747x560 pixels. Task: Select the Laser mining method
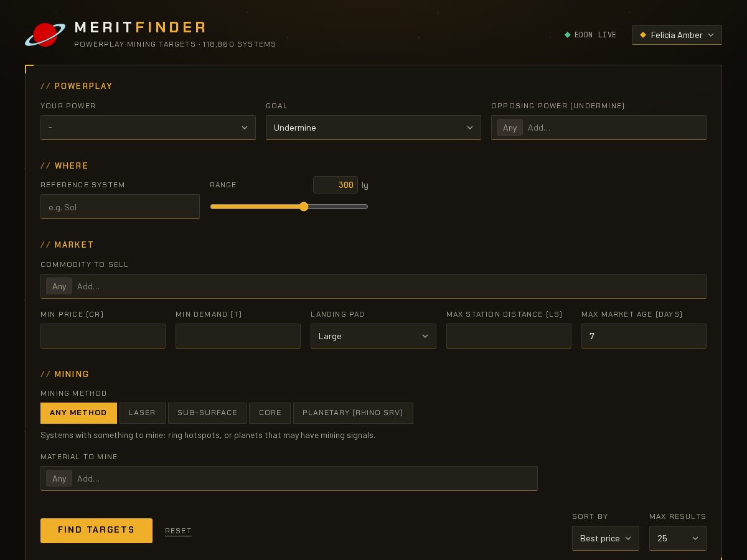[x=143, y=413]
